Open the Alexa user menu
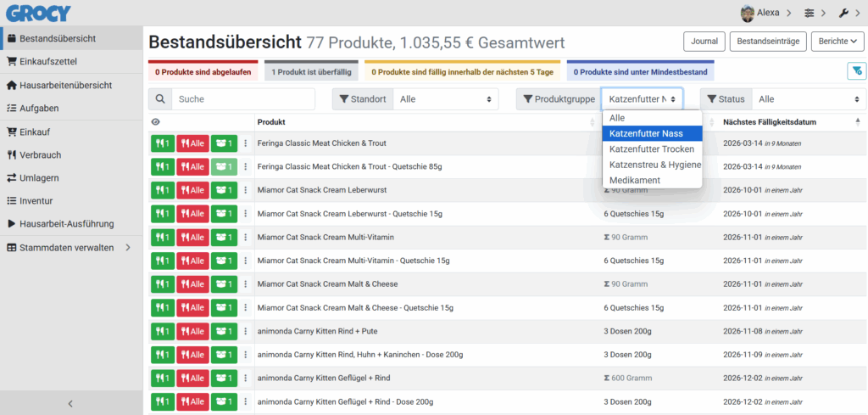 (765, 13)
